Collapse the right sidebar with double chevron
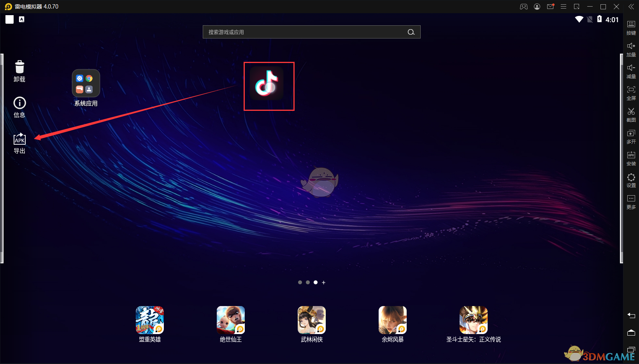This screenshot has height=364, width=639. (631, 7)
